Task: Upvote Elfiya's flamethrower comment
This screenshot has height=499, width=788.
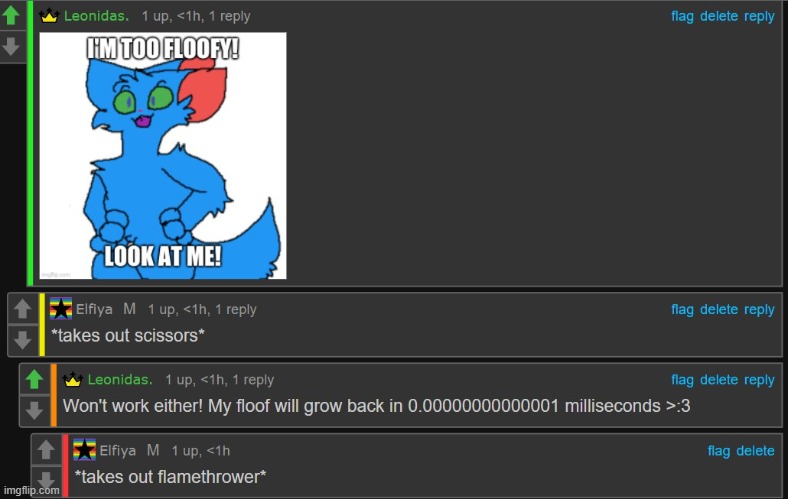Action: pos(46,450)
